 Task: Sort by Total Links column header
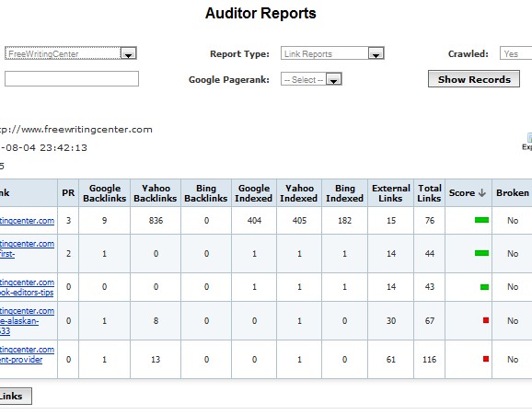coord(430,193)
